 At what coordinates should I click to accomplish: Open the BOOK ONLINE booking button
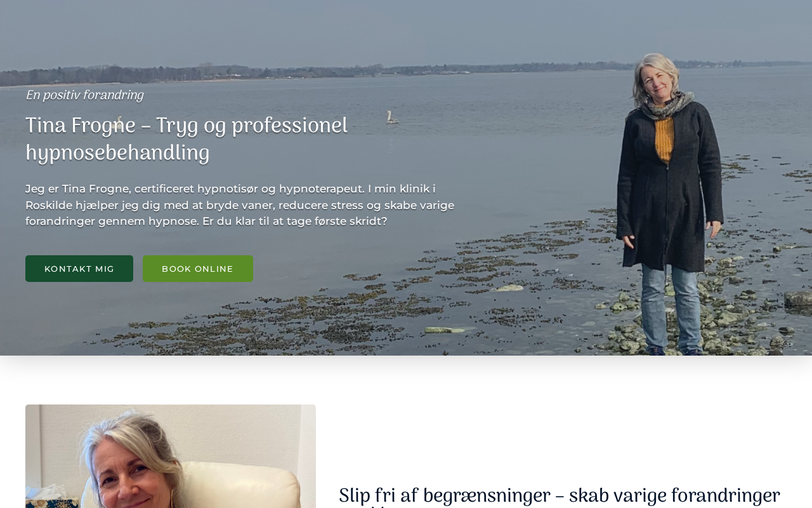click(x=198, y=269)
